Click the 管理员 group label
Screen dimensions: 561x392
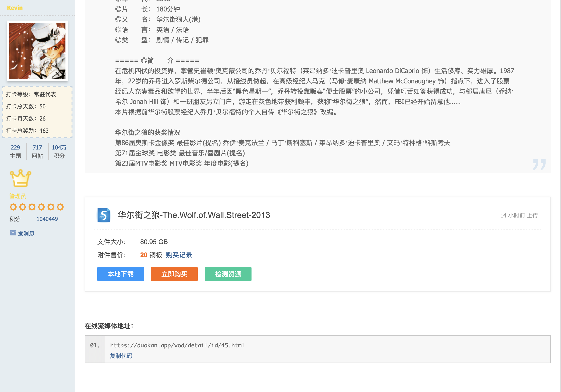tap(18, 196)
